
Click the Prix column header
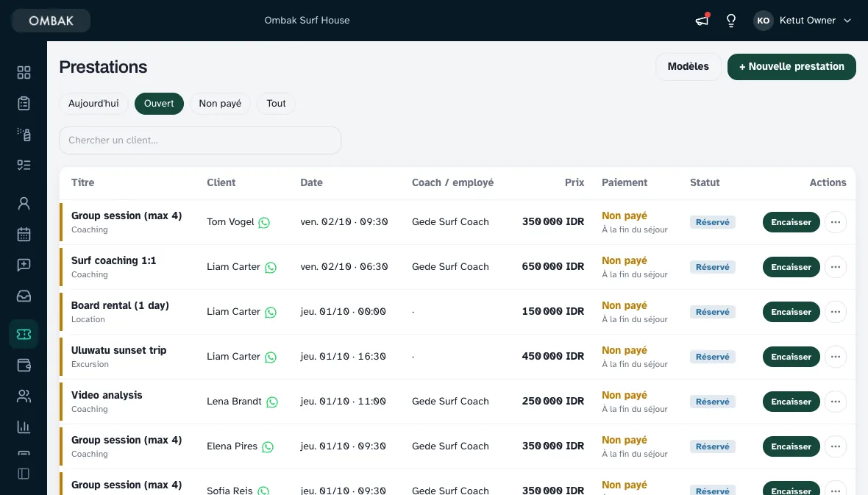574,182
